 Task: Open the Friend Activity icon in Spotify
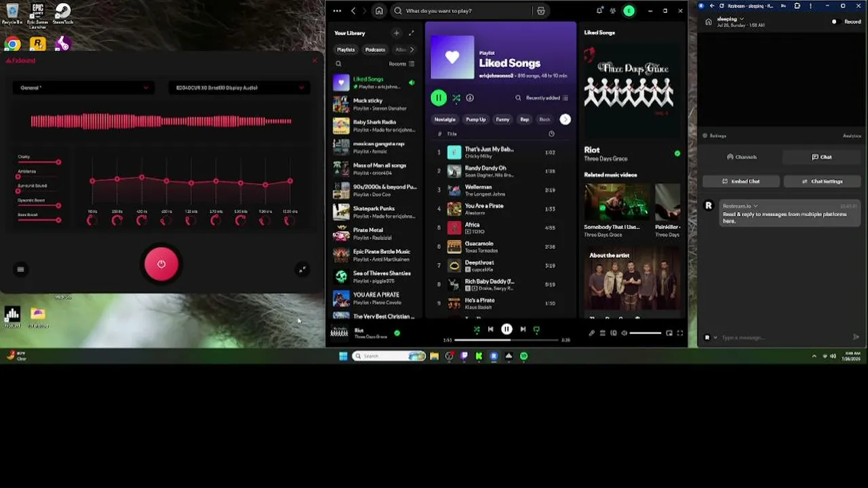[x=613, y=11]
